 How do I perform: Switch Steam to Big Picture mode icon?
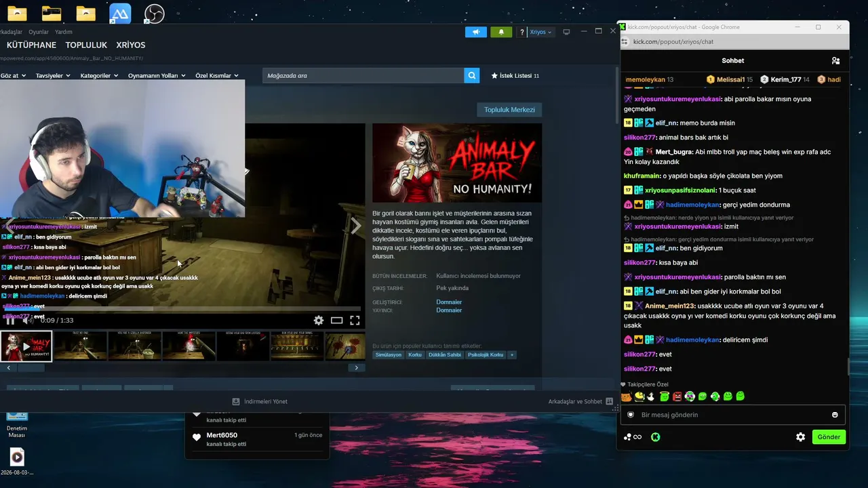pos(566,32)
